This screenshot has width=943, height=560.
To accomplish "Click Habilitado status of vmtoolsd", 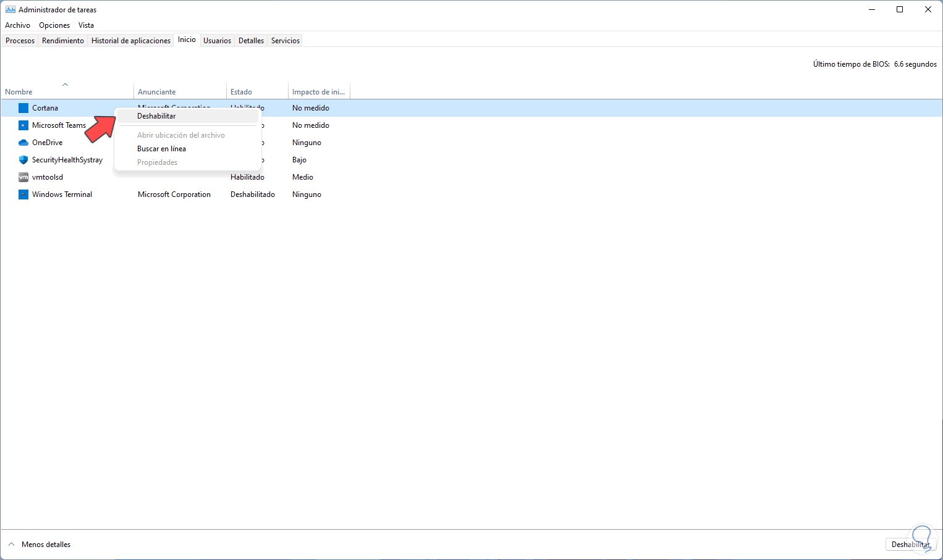I will [247, 177].
